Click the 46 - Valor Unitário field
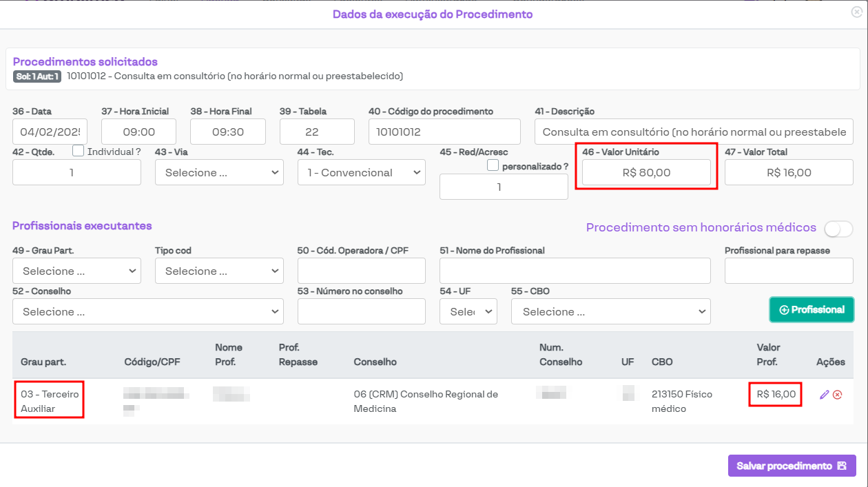Screen dimensions: 868x487 tap(645, 173)
